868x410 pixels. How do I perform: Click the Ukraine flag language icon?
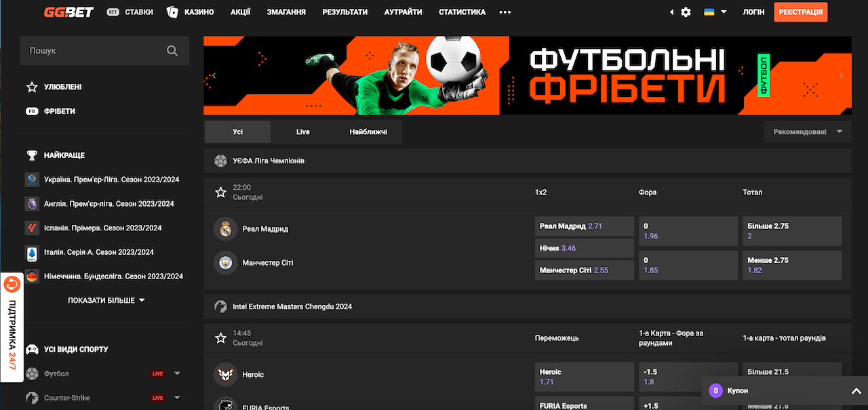709,12
